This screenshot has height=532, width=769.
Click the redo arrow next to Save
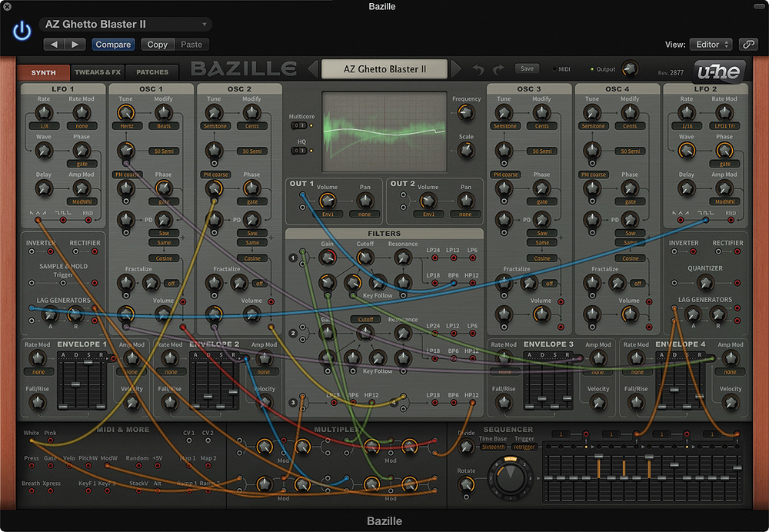tap(498, 69)
